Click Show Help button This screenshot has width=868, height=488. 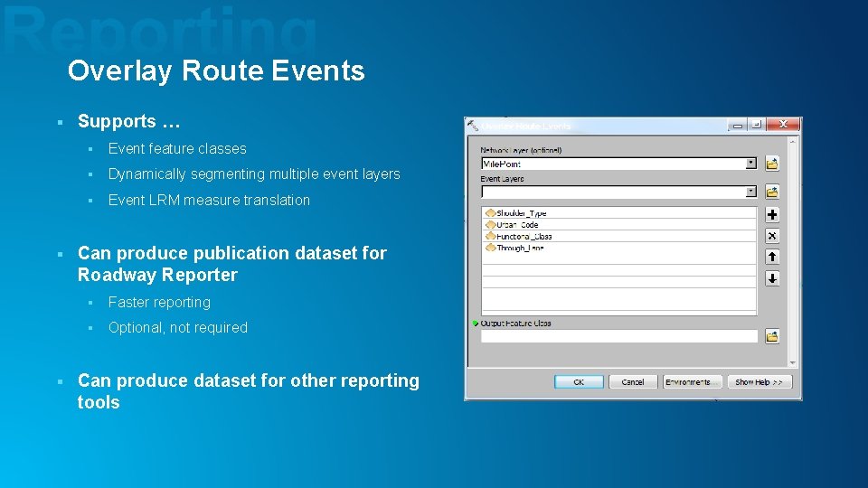pyautogui.click(x=759, y=381)
